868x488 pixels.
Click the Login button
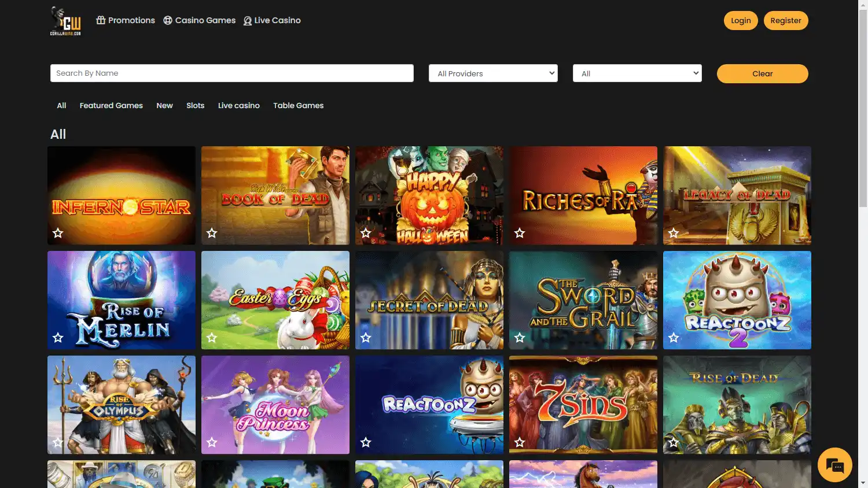(x=741, y=20)
